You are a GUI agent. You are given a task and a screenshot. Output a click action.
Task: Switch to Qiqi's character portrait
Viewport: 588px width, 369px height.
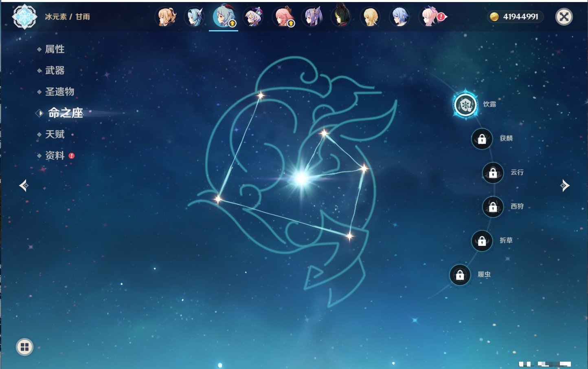point(253,17)
